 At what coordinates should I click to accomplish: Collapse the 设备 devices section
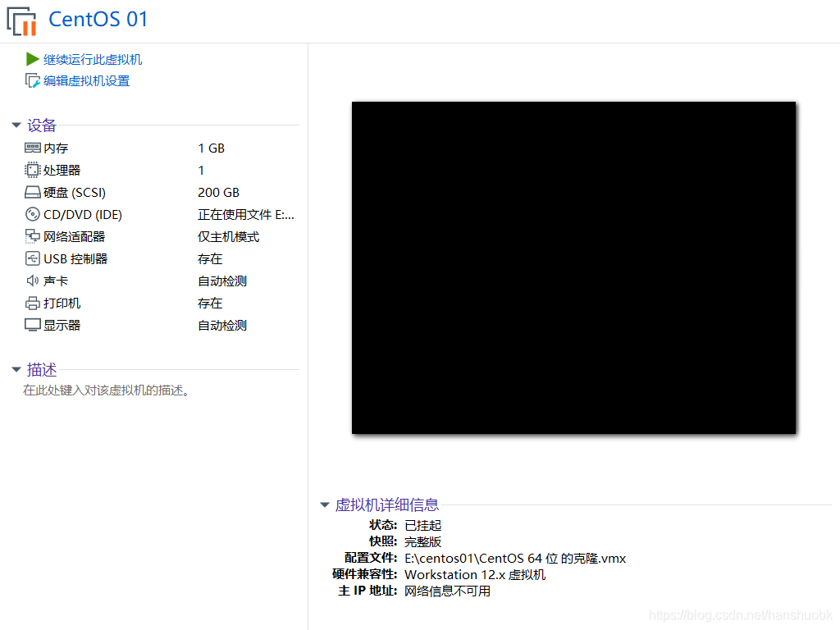16,125
